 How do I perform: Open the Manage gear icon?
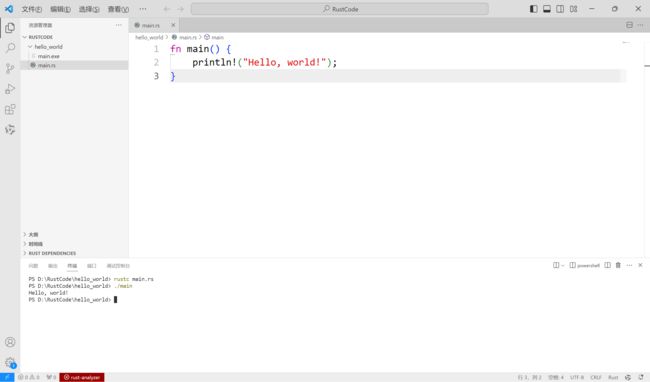pyautogui.click(x=10, y=363)
